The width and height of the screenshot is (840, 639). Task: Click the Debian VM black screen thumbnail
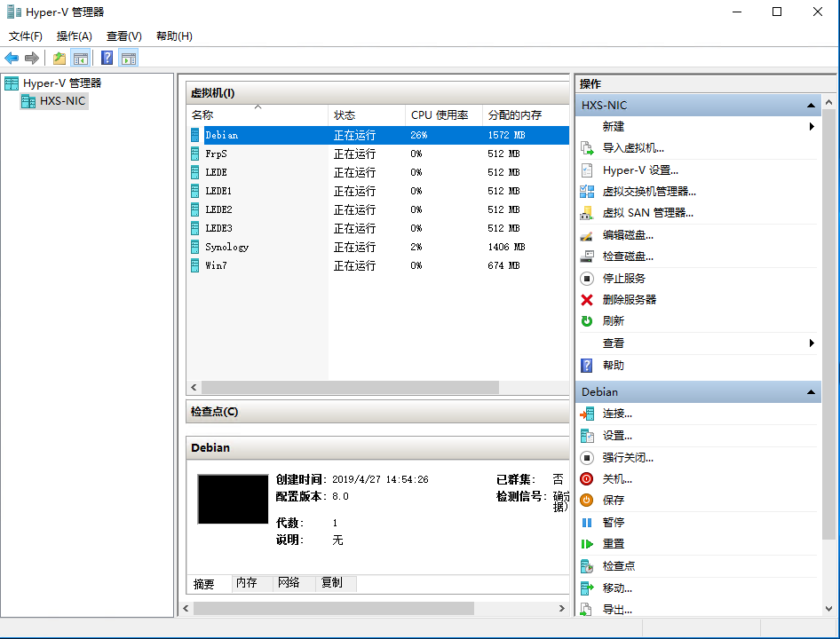pyautogui.click(x=233, y=499)
